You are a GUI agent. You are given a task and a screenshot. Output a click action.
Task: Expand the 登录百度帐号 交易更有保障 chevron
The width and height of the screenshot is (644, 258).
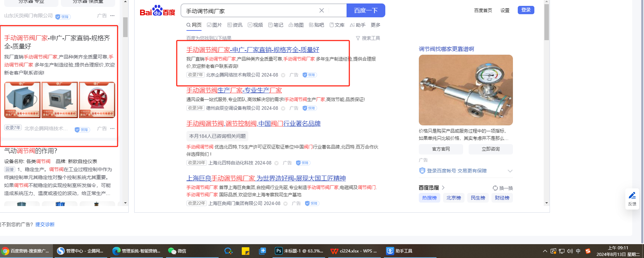point(510,171)
